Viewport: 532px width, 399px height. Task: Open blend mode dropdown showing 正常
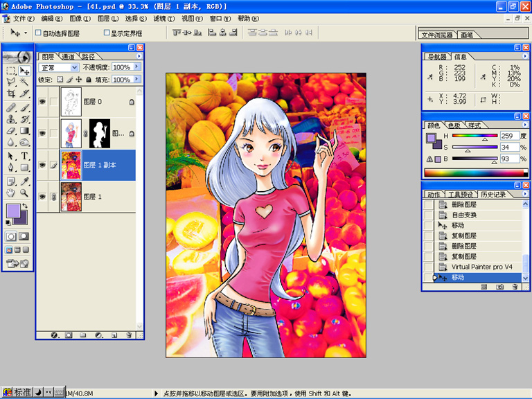(x=59, y=67)
